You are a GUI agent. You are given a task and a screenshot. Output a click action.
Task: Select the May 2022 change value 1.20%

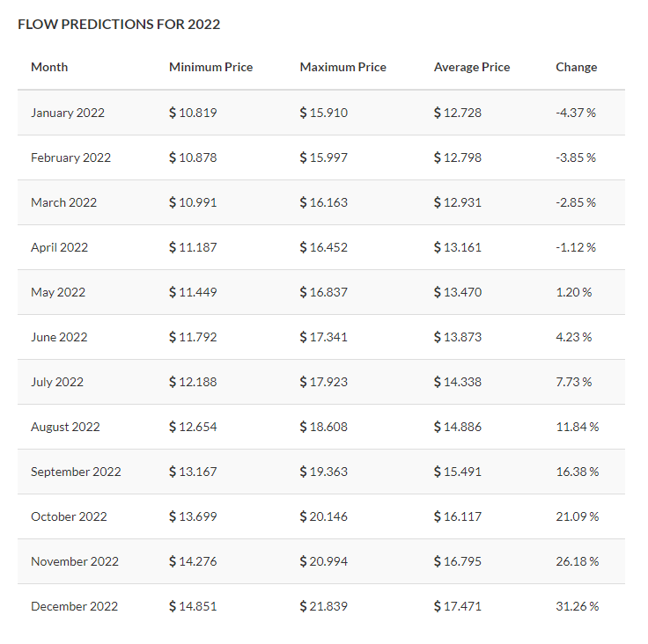click(574, 292)
